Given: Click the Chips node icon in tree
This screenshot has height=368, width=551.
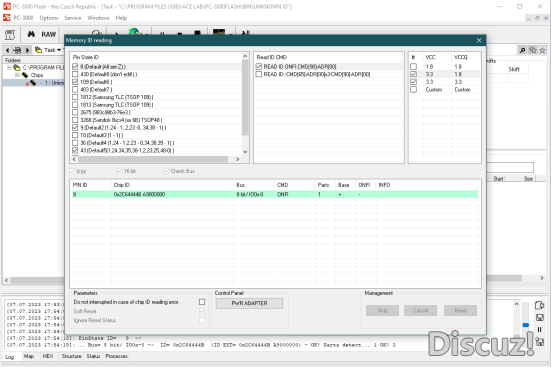Looking at the screenshot, I should [25, 75].
